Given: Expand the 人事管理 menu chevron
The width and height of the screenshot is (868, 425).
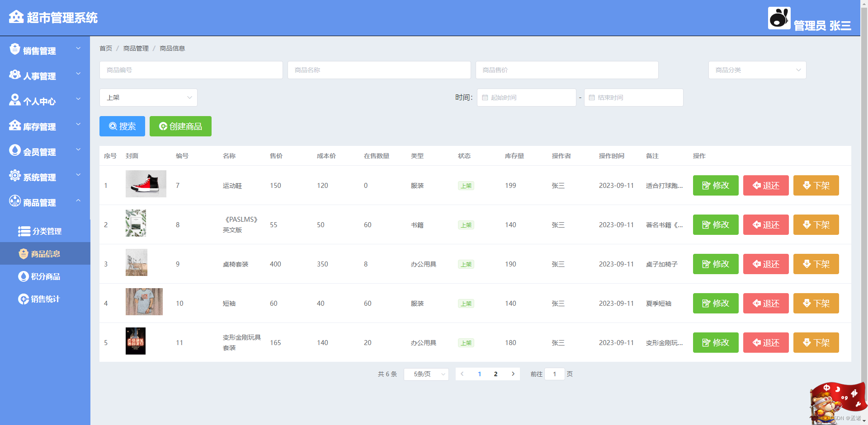Looking at the screenshot, I should (x=78, y=74).
